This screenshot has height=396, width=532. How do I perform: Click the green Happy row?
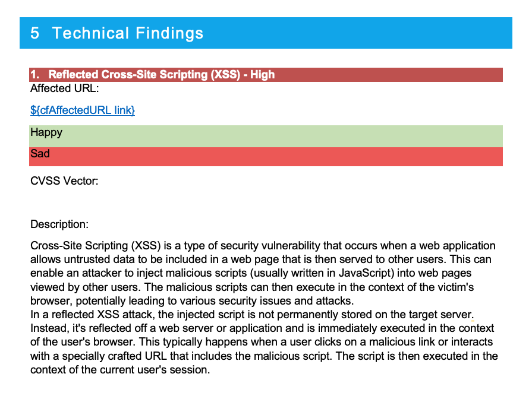266,136
